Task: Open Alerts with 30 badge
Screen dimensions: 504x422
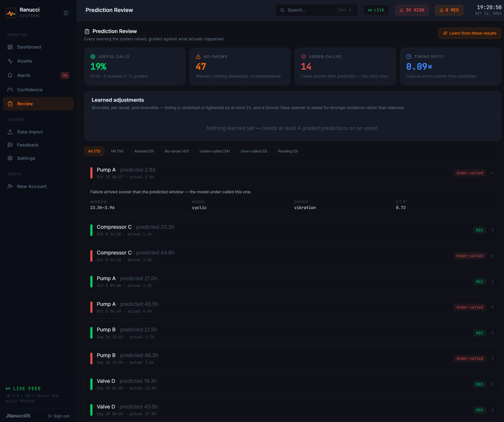Action: click(38, 75)
